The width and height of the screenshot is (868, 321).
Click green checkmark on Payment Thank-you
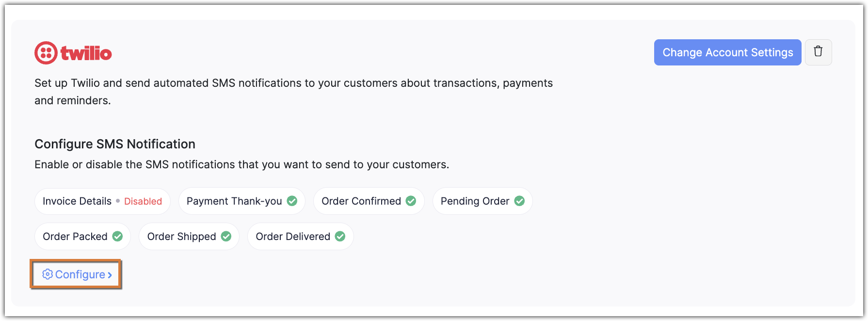point(292,201)
